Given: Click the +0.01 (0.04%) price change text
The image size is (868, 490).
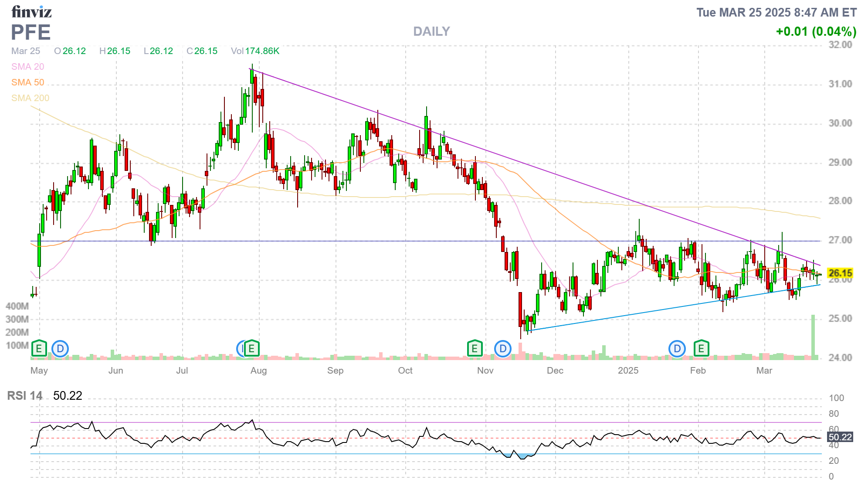Looking at the screenshot, I should pyautogui.click(x=816, y=31).
